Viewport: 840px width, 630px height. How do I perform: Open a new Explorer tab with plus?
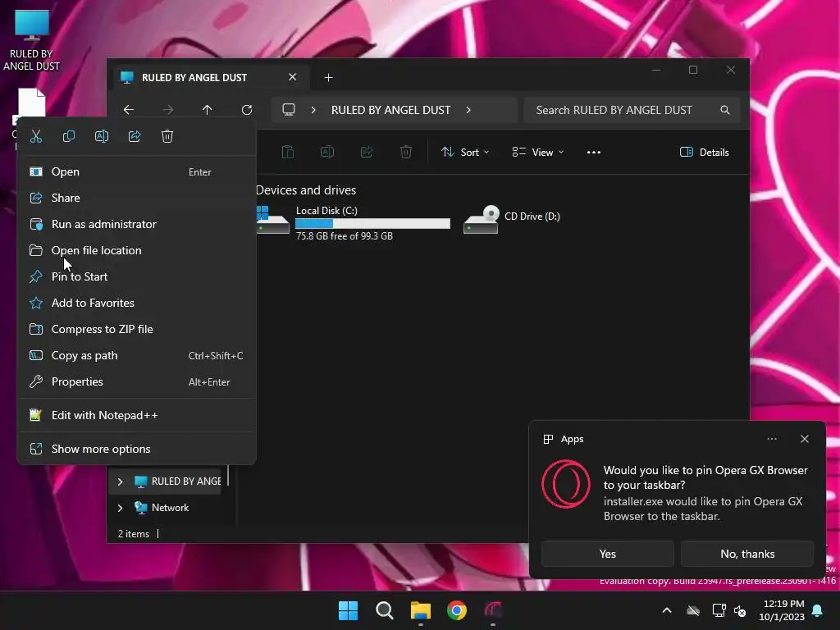(328, 78)
